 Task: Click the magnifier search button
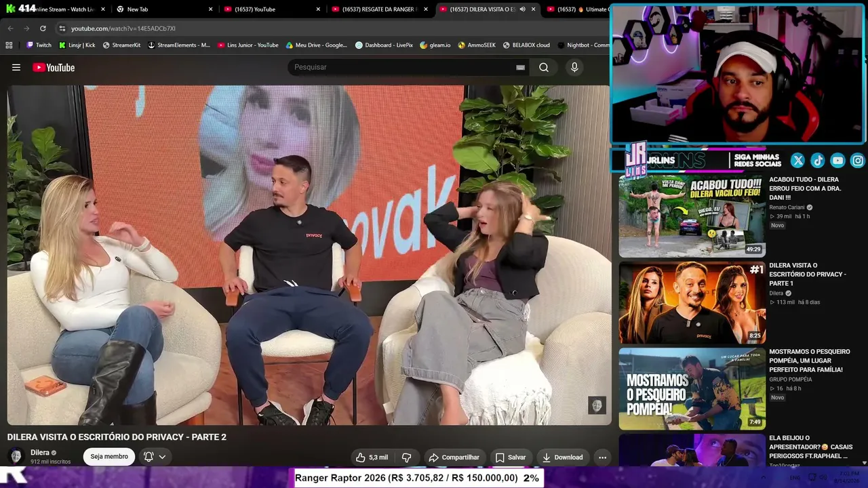pyautogui.click(x=544, y=67)
